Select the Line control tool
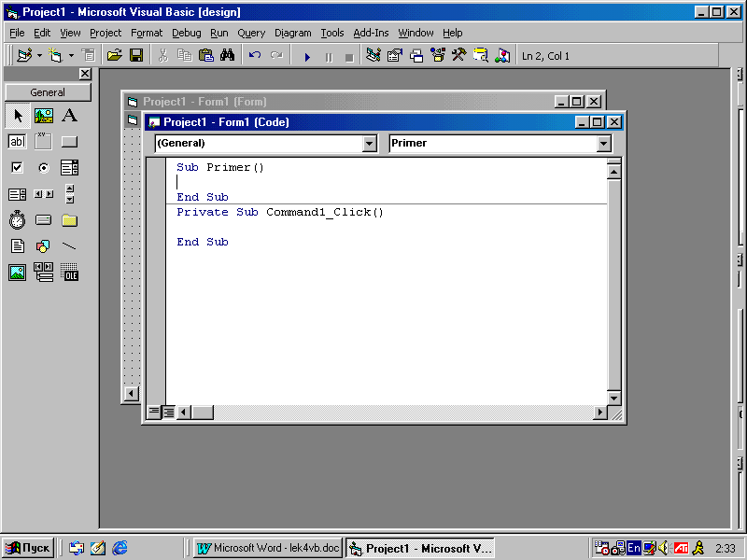 tap(69, 246)
